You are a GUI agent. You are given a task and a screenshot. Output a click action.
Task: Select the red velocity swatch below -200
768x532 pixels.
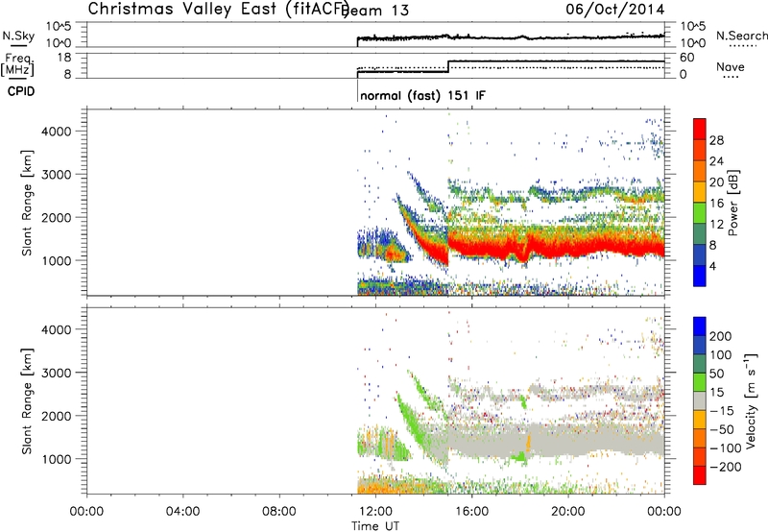click(700, 475)
